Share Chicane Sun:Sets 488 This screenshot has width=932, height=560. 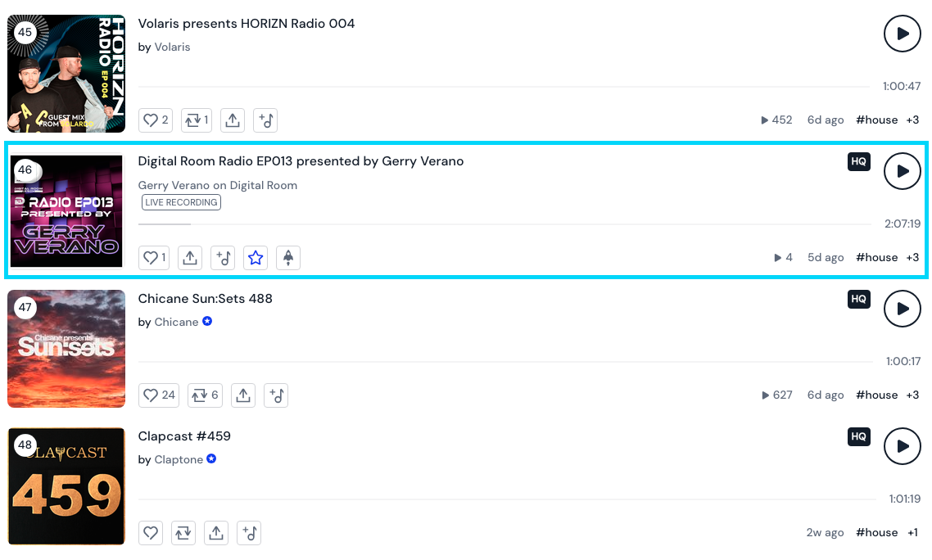243,395
